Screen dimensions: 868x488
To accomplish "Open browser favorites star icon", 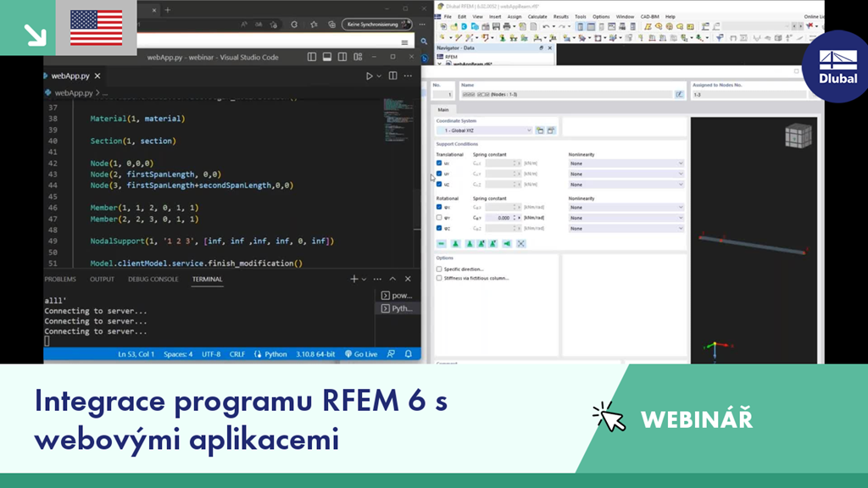I will click(x=314, y=25).
